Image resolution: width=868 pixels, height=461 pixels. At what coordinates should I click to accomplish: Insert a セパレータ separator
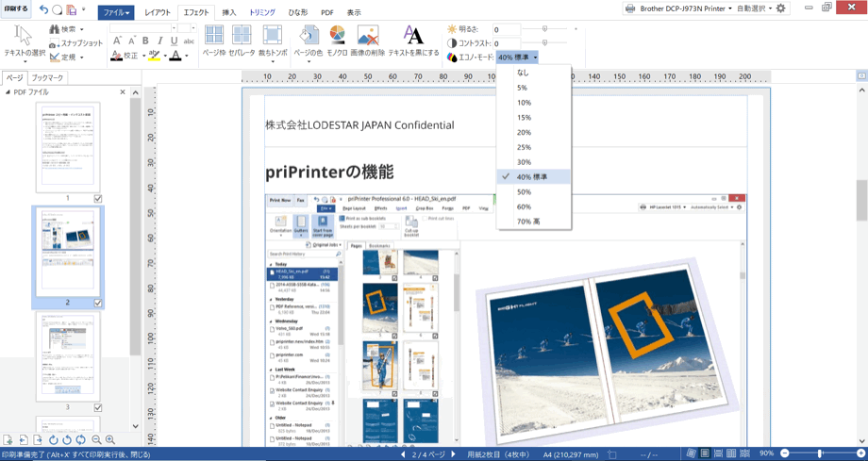[x=242, y=41]
